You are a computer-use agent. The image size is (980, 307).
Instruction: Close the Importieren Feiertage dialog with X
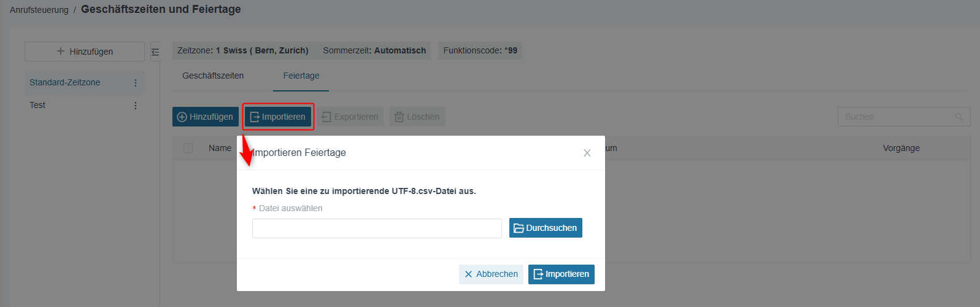[x=587, y=153]
